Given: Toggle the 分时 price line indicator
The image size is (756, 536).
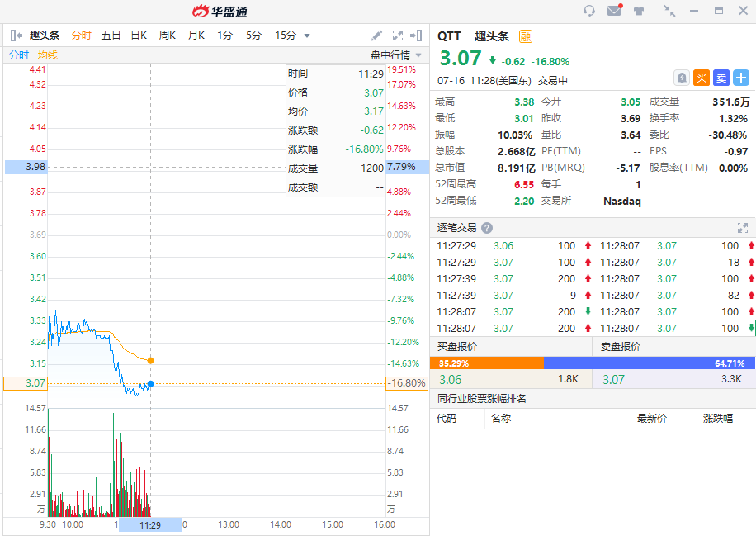Looking at the screenshot, I should coord(19,55).
